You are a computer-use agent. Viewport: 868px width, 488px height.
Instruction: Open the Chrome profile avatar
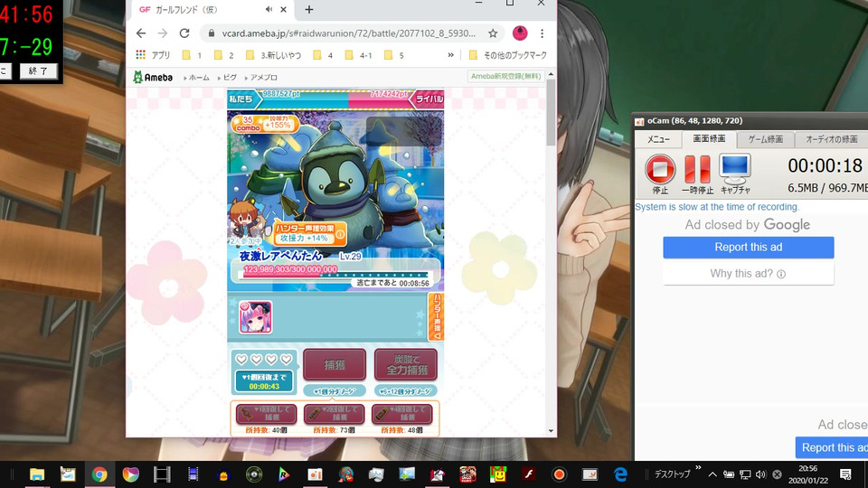(520, 33)
